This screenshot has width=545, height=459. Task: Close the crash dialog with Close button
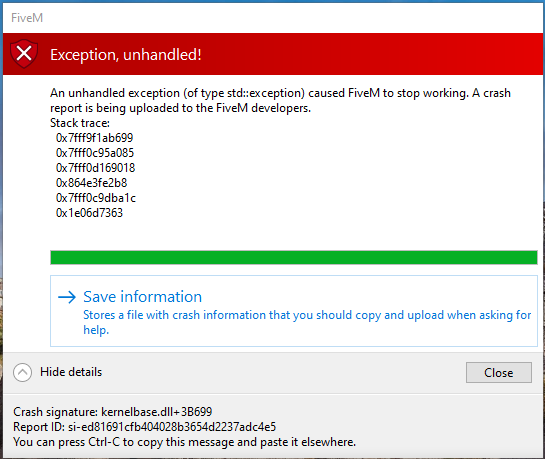[499, 372]
